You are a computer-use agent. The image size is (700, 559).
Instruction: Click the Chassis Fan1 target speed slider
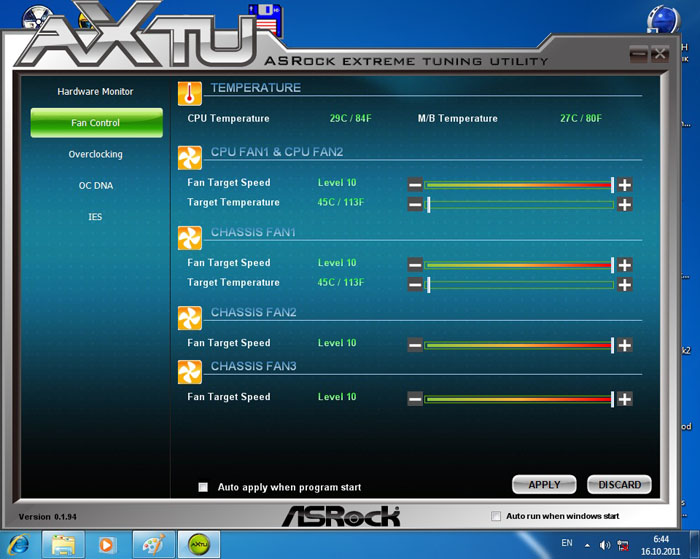tap(519, 265)
